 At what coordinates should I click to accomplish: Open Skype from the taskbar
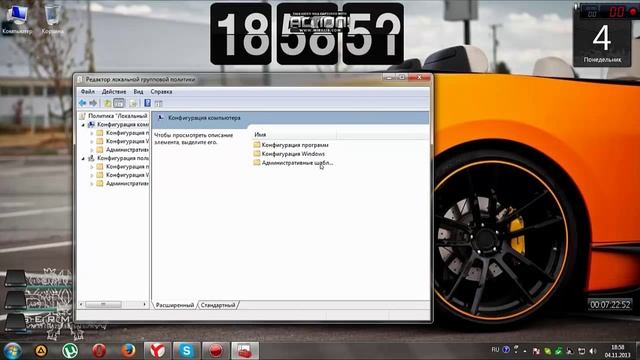186,351
